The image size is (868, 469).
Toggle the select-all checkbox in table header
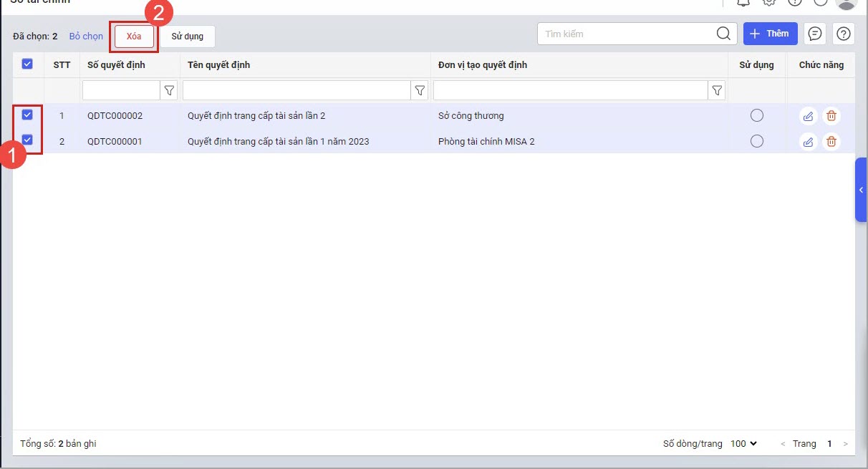coord(28,64)
